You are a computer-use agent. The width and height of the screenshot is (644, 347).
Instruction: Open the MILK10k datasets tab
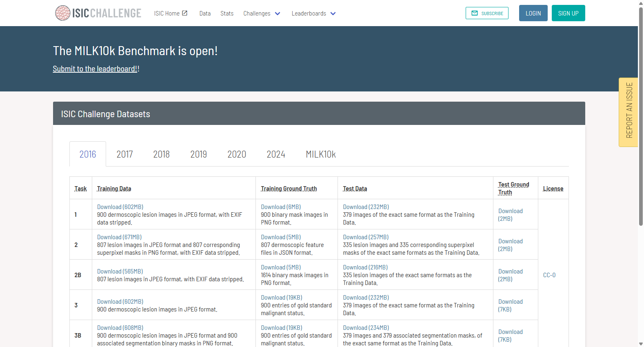coord(321,154)
